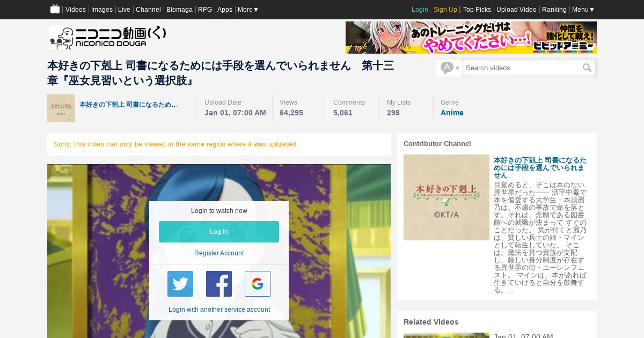644x338 pixels.
Task: Open the RPG menu item
Action: pos(205,10)
